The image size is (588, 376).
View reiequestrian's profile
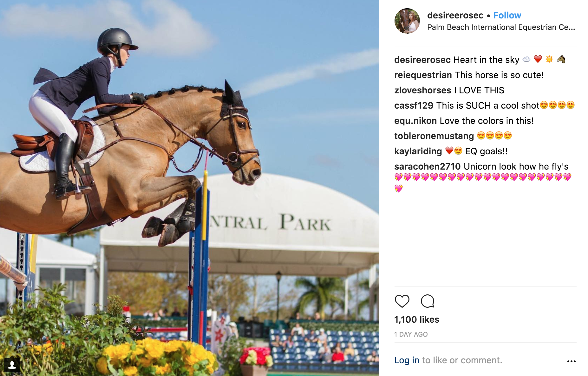[423, 75]
